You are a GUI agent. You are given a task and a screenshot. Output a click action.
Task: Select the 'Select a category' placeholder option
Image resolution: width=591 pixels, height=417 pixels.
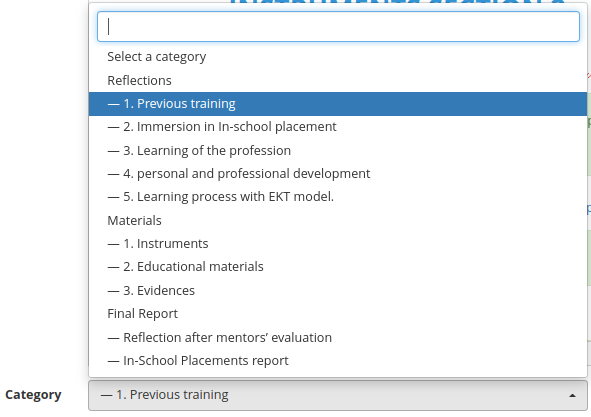(338, 57)
